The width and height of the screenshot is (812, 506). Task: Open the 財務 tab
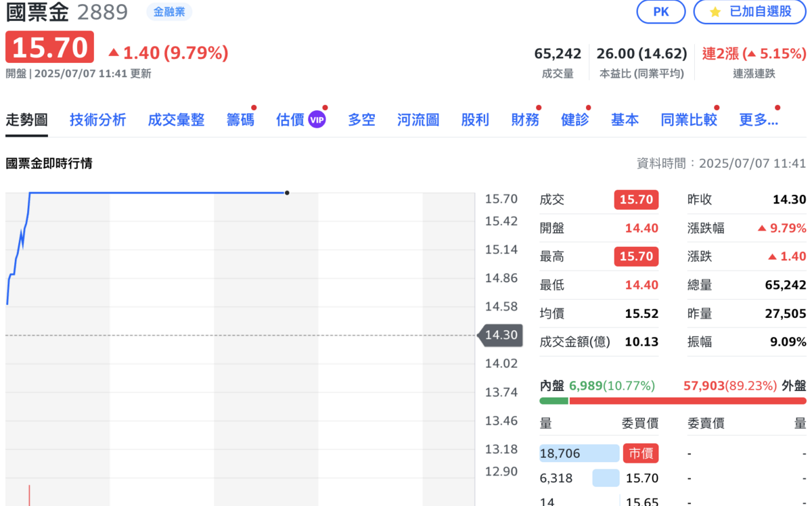525,120
